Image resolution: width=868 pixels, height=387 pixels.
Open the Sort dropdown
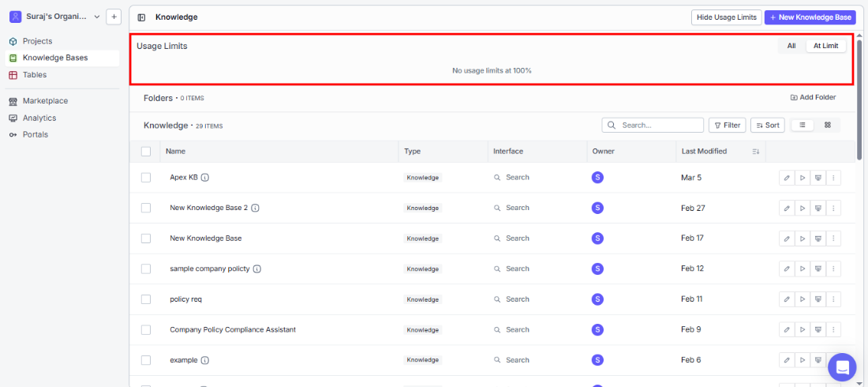pos(768,126)
